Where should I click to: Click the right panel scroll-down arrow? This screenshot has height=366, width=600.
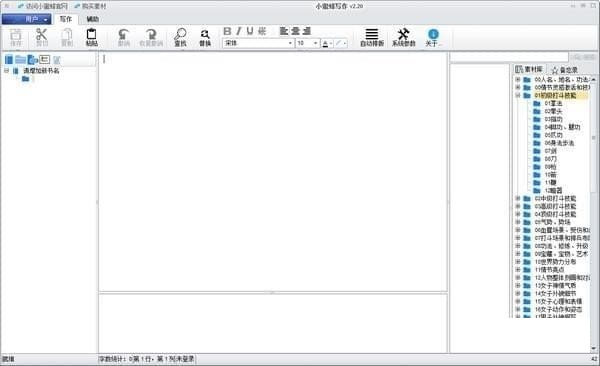tap(593, 348)
